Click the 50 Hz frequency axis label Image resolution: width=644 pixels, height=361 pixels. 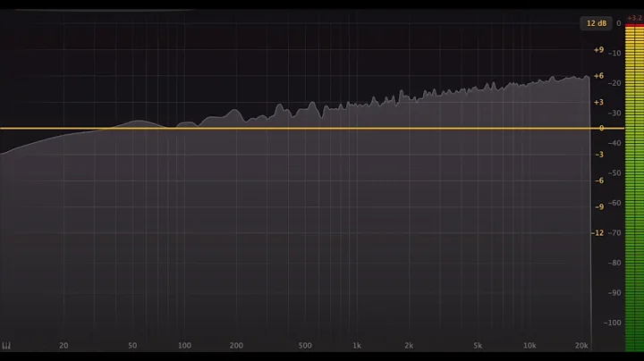coord(132,346)
